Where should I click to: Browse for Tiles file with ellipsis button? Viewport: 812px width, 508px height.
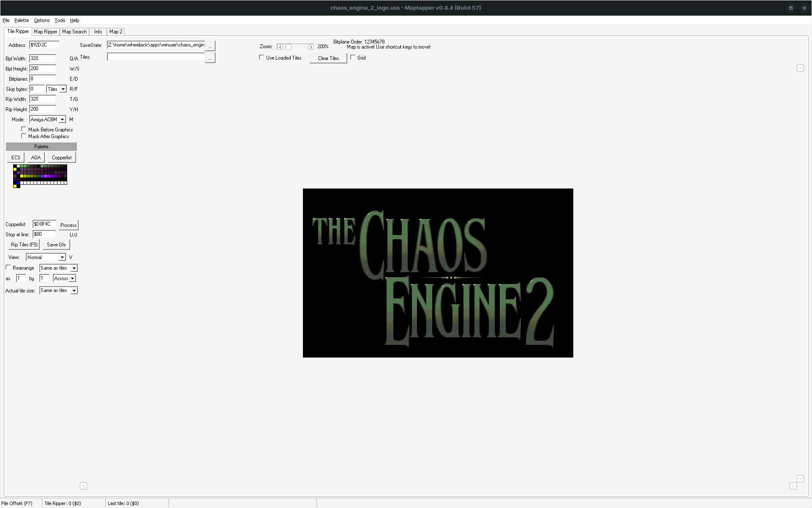pyautogui.click(x=210, y=57)
